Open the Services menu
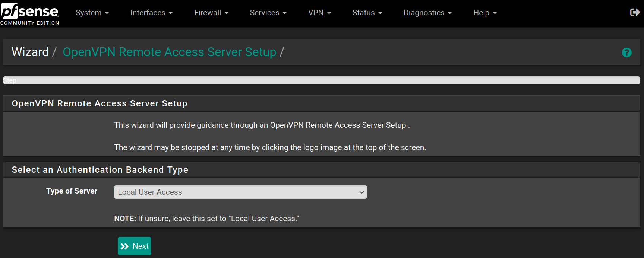Image resolution: width=644 pixels, height=258 pixels. point(268,13)
